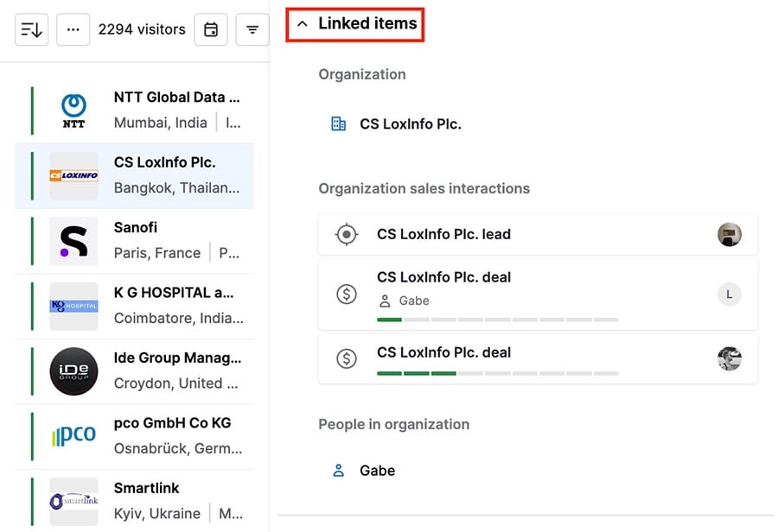Open the CS LoxInfo Plc. organization link
The height and width of the screenshot is (532, 778).
point(409,123)
